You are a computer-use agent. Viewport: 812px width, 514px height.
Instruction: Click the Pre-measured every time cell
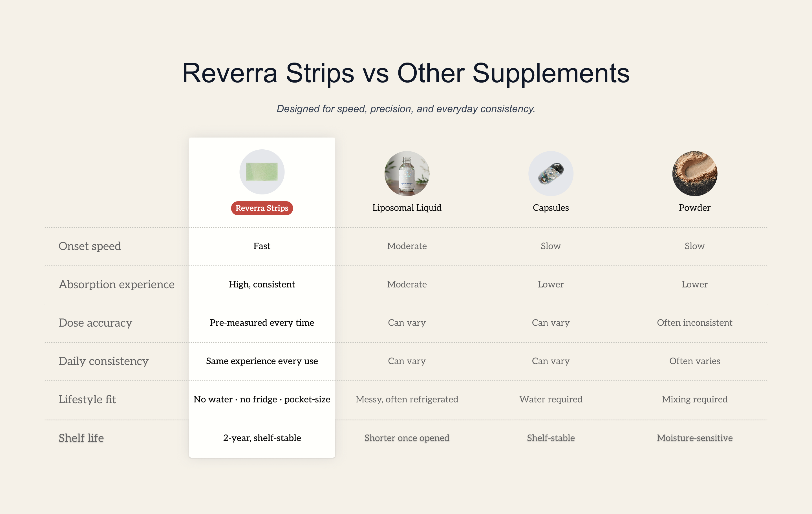click(x=262, y=323)
